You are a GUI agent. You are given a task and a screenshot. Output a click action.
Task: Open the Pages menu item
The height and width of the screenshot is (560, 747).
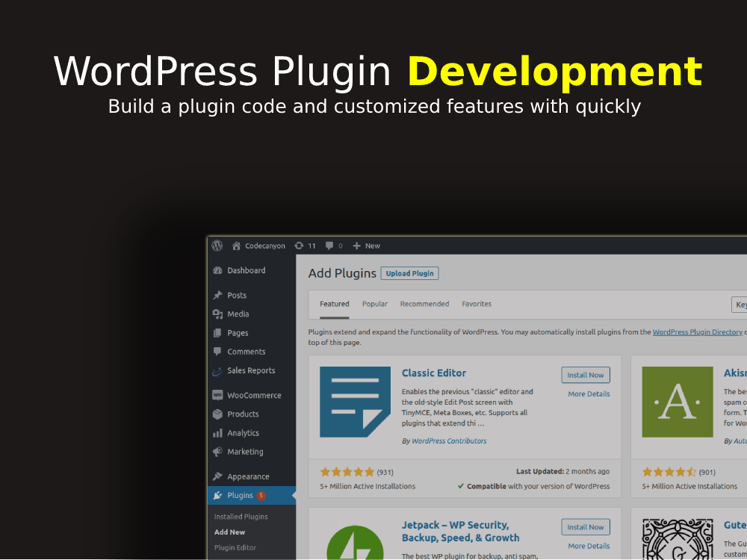coord(238,333)
